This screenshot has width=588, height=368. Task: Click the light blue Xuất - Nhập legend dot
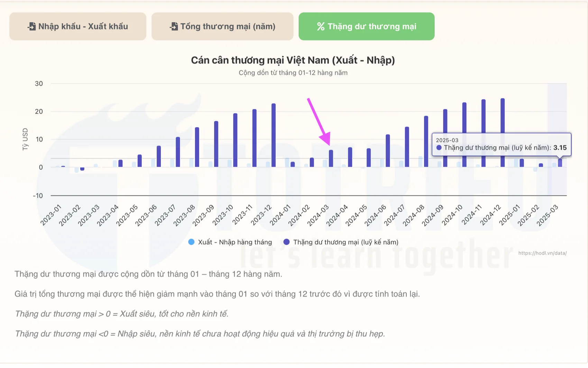pos(191,242)
